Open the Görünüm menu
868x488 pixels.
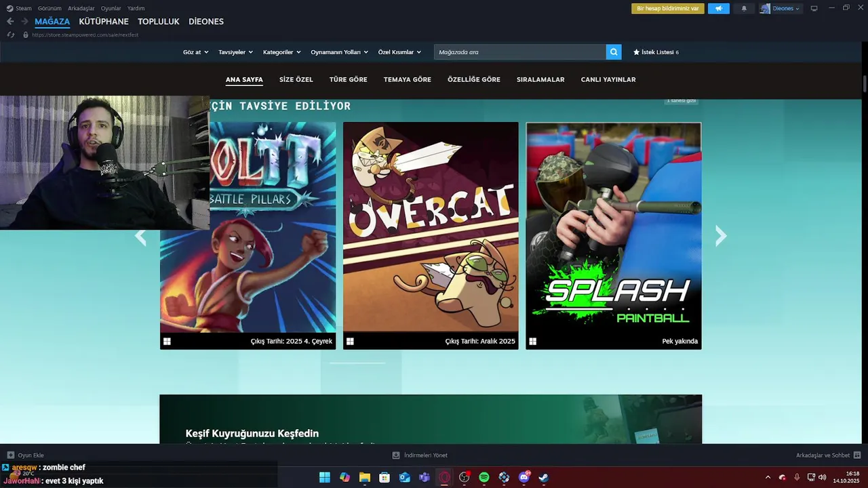[x=50, y=8]
